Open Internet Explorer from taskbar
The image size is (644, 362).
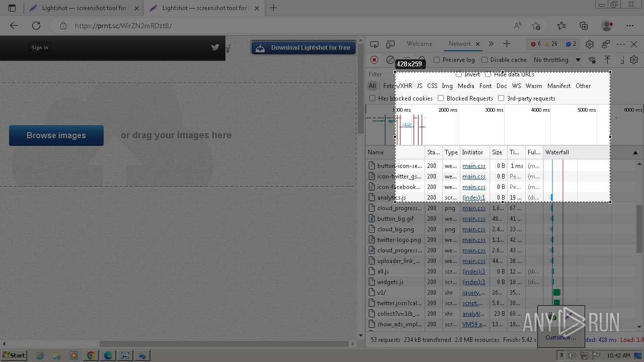pos(39,355)
